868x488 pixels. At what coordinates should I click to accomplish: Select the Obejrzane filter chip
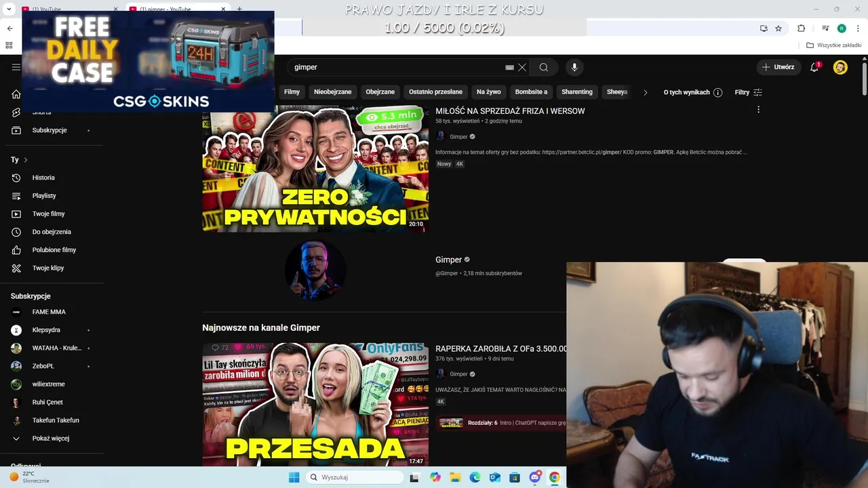(380, 92)
